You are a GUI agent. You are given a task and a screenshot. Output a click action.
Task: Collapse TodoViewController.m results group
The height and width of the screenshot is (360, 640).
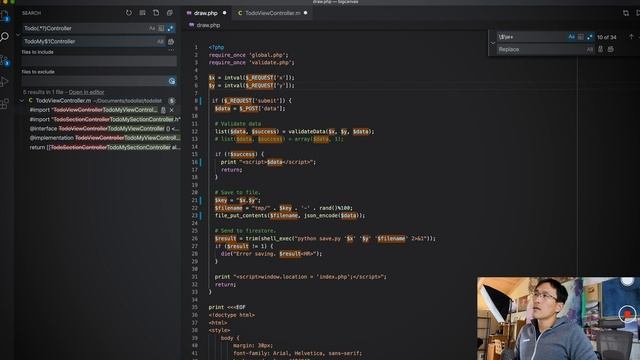coord(22,101)
